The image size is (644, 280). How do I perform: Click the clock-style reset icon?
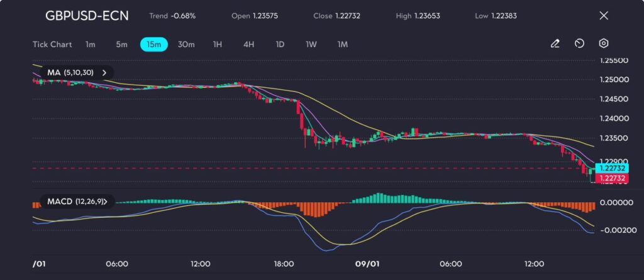[x=579, y=44]
